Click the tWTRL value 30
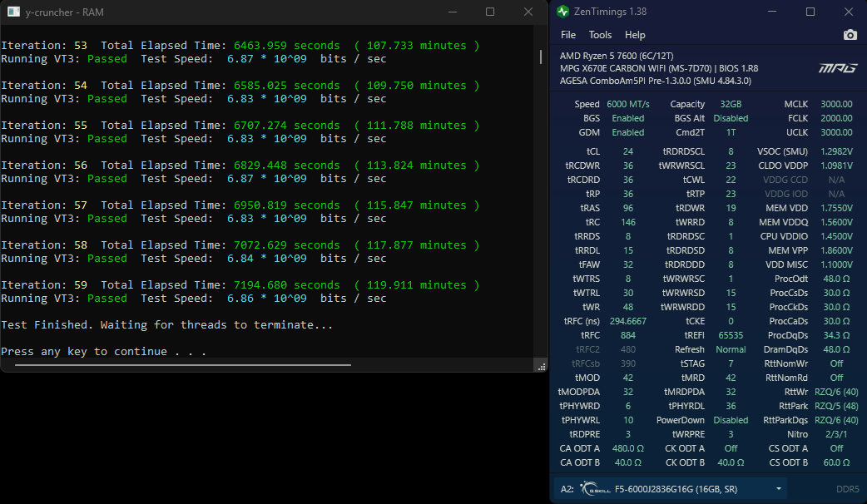This screenshot has height=504, width=867. (x=628, y=293)
